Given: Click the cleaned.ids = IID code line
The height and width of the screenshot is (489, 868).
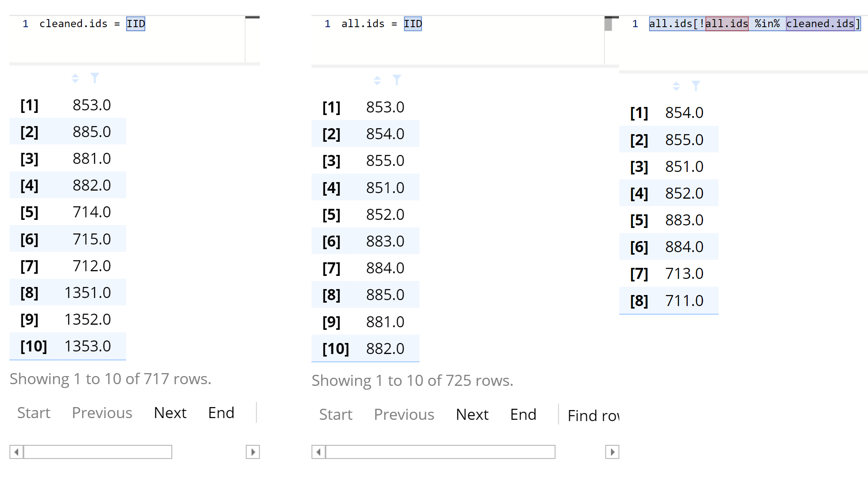Looking at the screenshot, I should [92, 24].
